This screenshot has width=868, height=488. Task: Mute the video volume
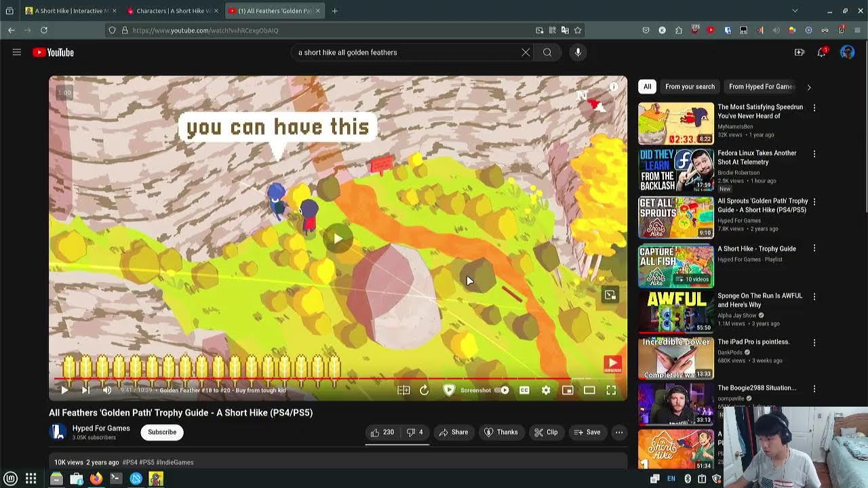tap(107, 390)
